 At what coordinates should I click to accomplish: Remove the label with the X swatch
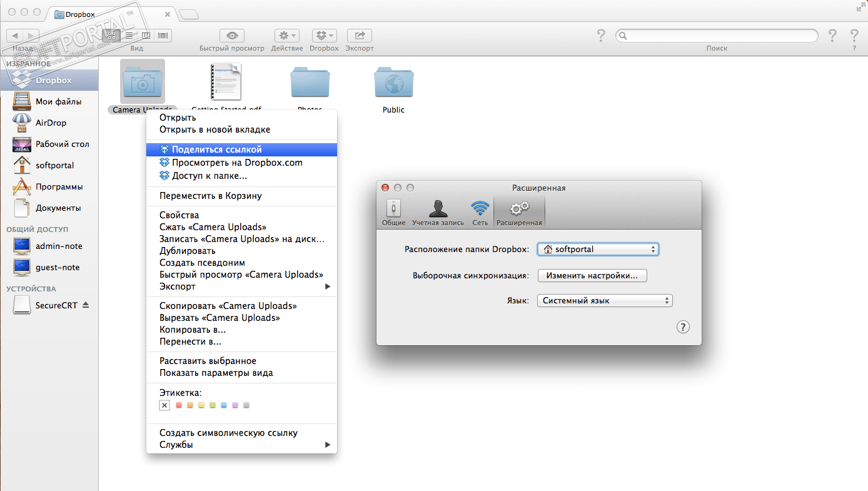(x=164, y=405)
